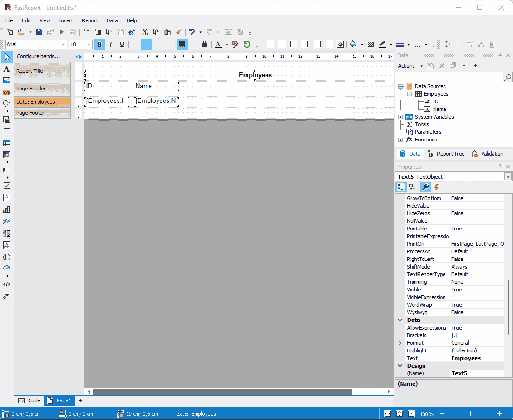Viewport: 513px width, 420px height.
Task: Switch to the Report Tree tab
Action: 446,154
